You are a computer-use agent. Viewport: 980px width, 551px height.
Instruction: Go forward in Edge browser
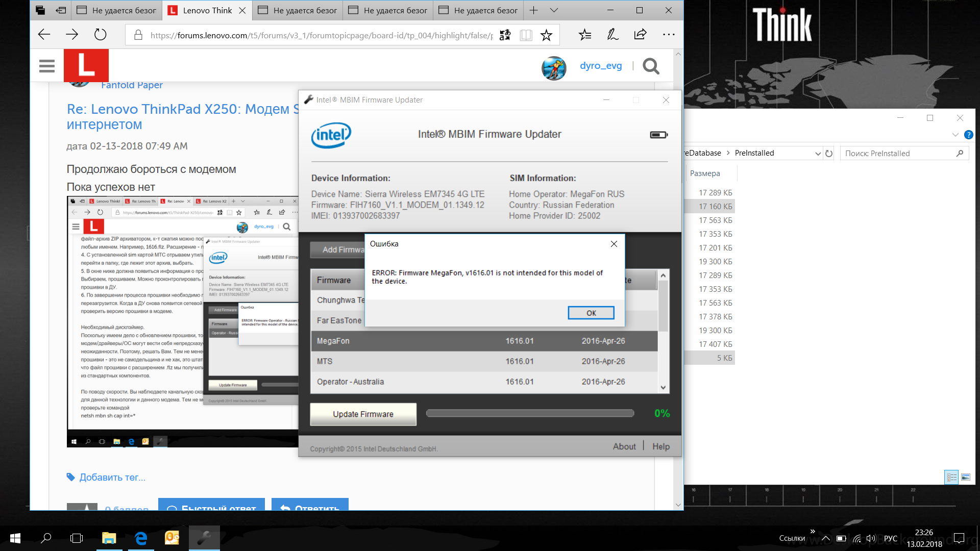(72, 35)
